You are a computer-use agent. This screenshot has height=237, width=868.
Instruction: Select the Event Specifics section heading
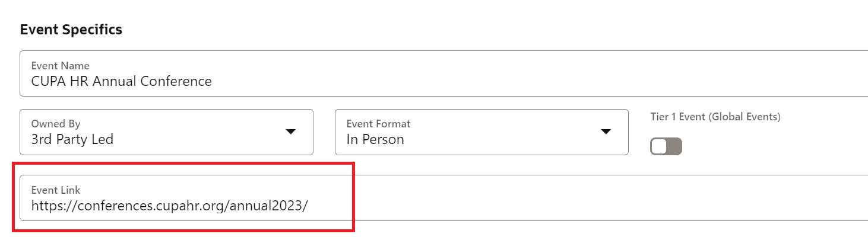(x=71, y=30)
